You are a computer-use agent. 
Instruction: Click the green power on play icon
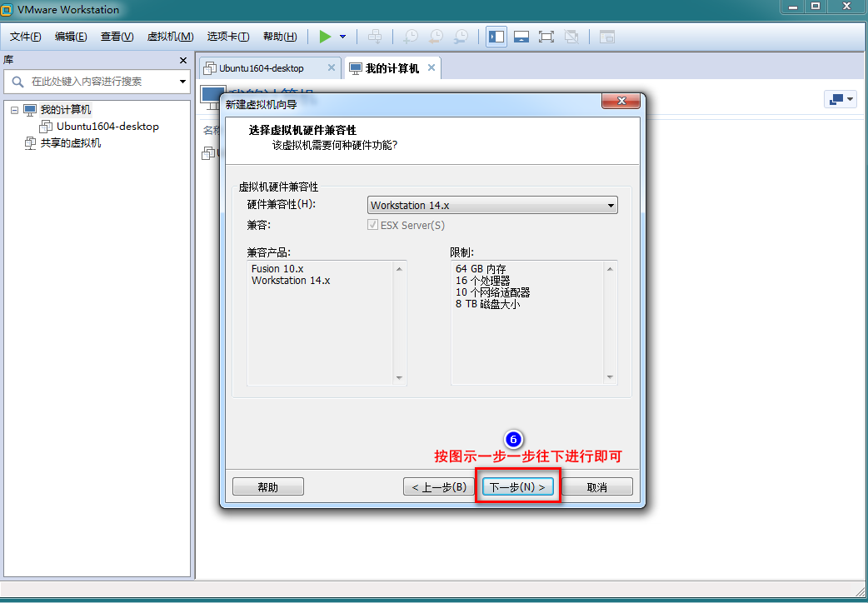coord(325,37)
